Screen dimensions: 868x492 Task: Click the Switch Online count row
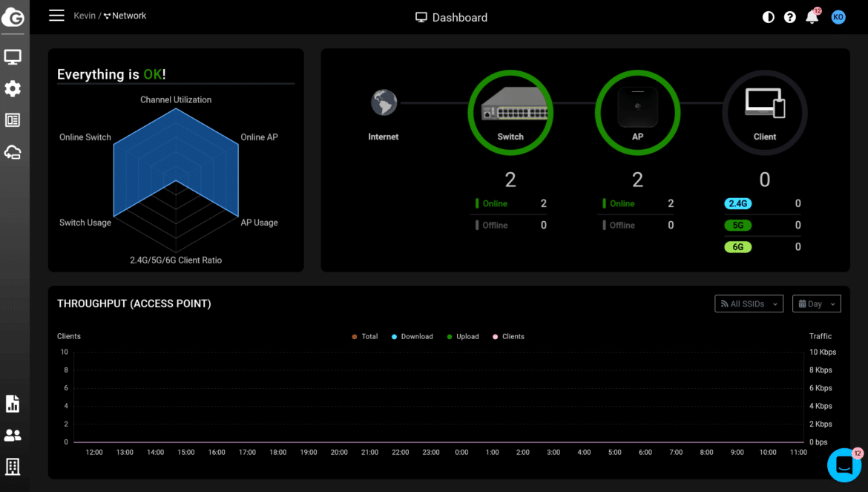click(x=510, y=203)
